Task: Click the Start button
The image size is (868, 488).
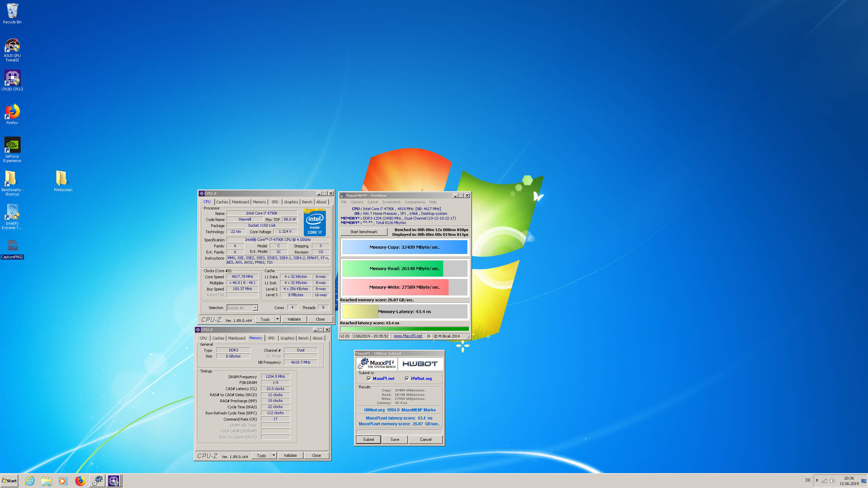Action: pos(9,481)
